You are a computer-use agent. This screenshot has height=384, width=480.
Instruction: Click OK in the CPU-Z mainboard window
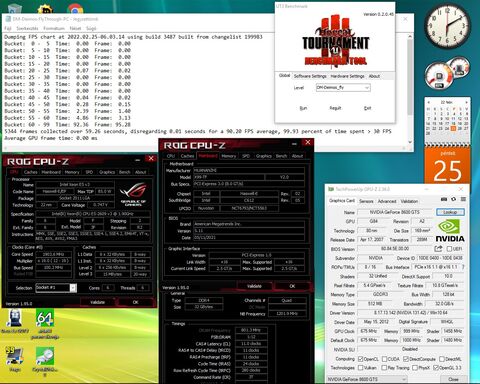tap(292, 286)
